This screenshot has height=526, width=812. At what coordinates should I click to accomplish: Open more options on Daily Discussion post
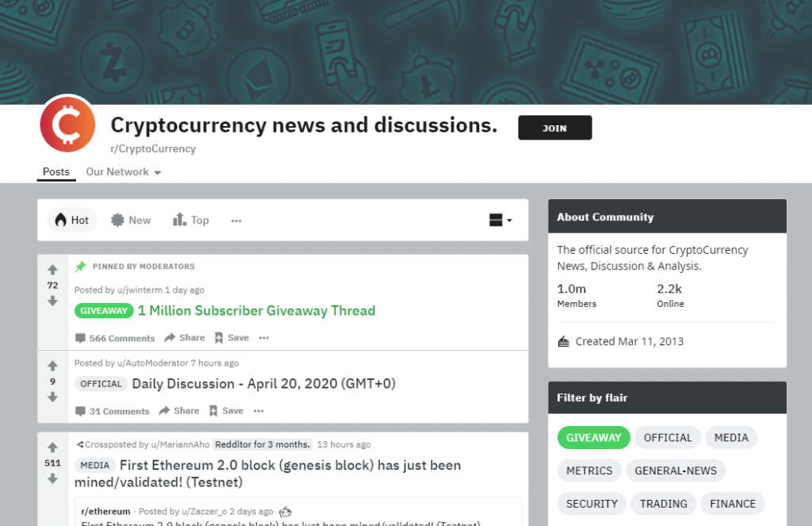pos(259,411)
